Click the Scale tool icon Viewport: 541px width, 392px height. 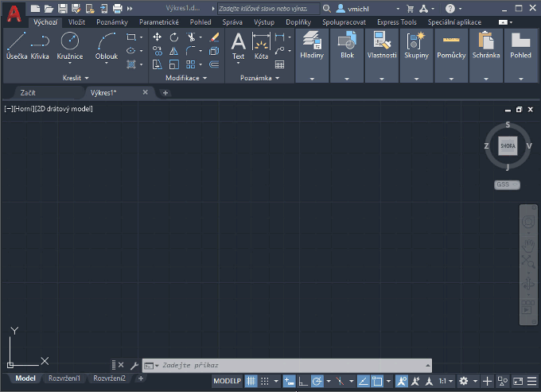[x=174, y=64]
